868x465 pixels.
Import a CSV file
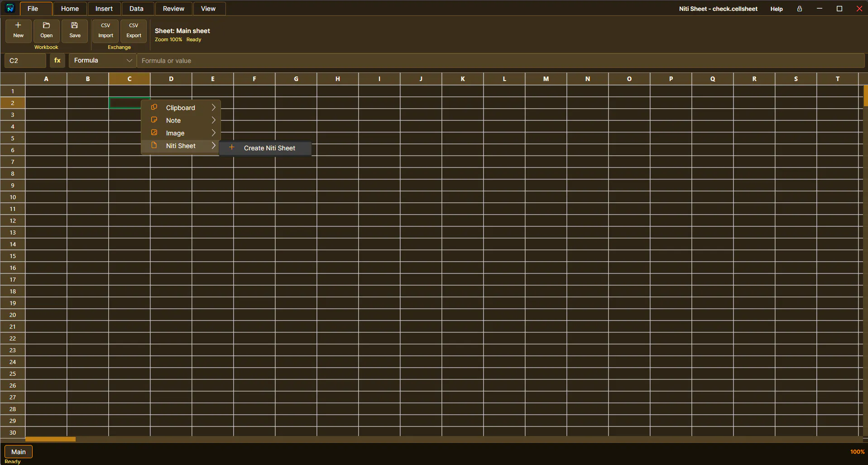pyautogui.click(x=106, y=31)
